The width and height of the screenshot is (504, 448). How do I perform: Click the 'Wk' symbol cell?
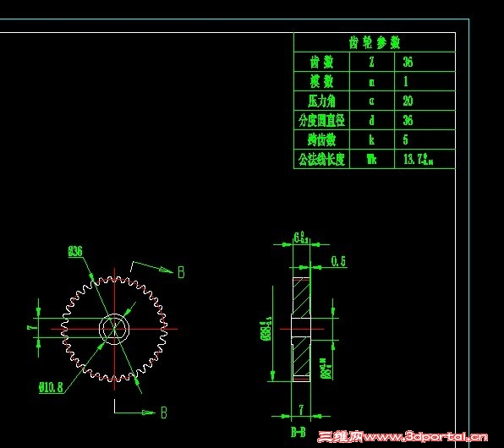372,159
